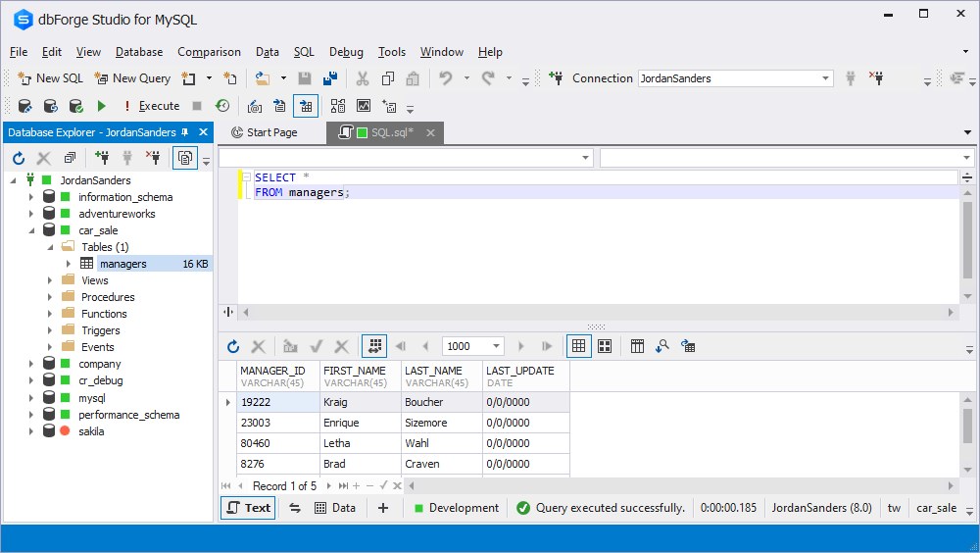The height and width of the screenshot is (553, 980).
Task: Switch to the Data view tab
Action: 335,508
